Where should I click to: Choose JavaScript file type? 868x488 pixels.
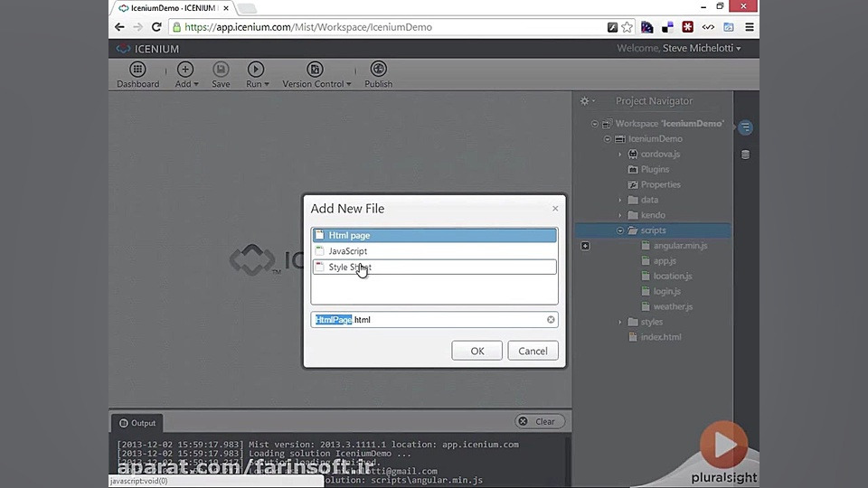435,251
